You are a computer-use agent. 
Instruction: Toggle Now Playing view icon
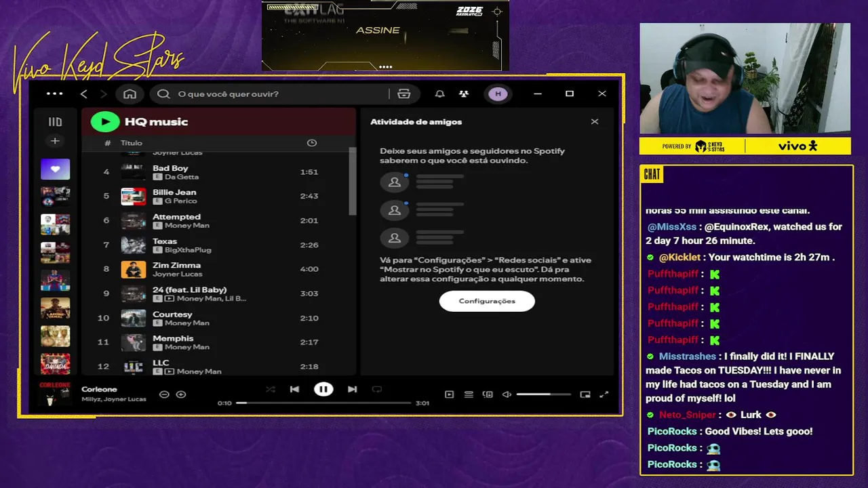pos(449,394)
